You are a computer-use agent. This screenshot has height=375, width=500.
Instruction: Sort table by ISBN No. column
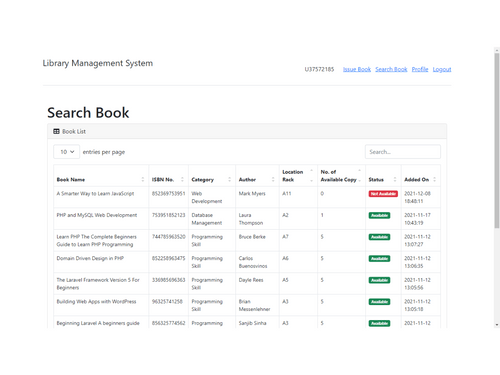click(x=168, y=176)
